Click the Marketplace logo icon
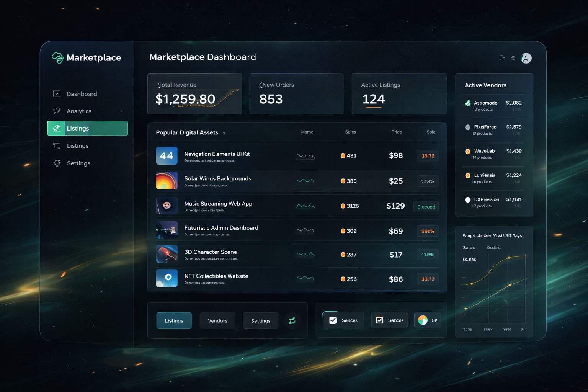 pyautogui.click(x=57, y=58)
